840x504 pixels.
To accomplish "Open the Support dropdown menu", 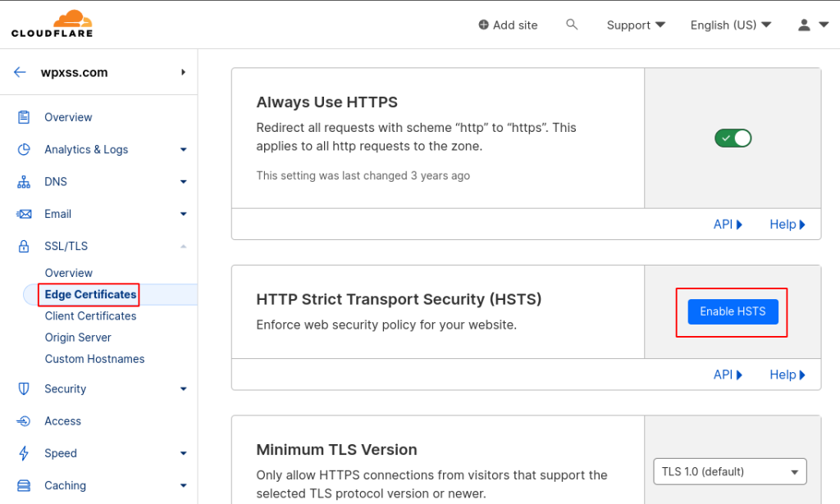I will pyautogui.click(x=636, y=25).
